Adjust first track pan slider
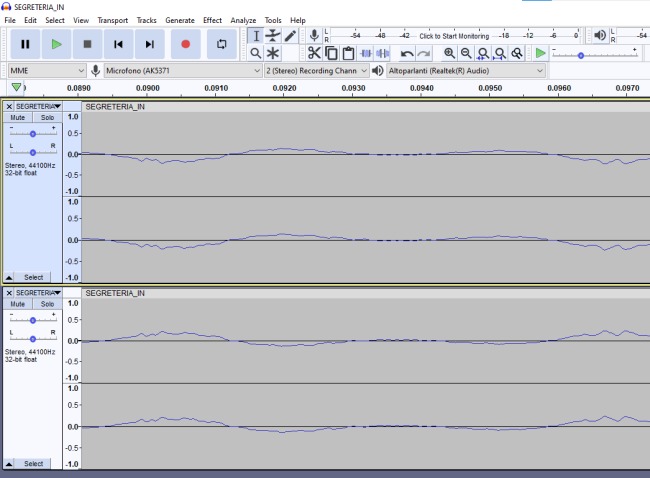The width and height of the screenshot is (650, 478). [x=33, y=152]
